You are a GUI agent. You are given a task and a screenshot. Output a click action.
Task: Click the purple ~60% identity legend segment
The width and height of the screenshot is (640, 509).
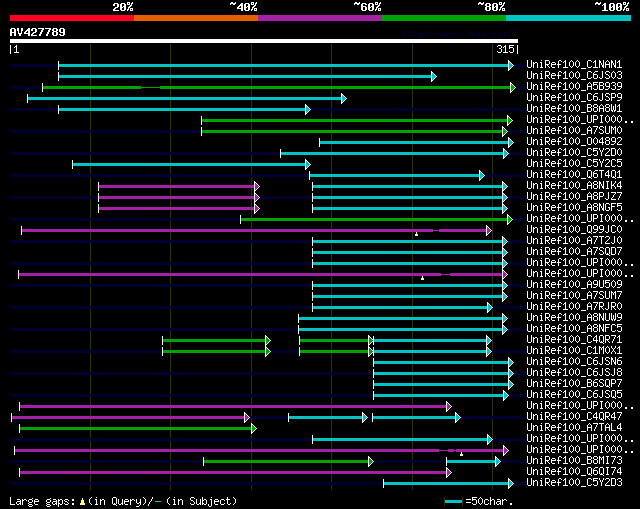pos(320,18)
